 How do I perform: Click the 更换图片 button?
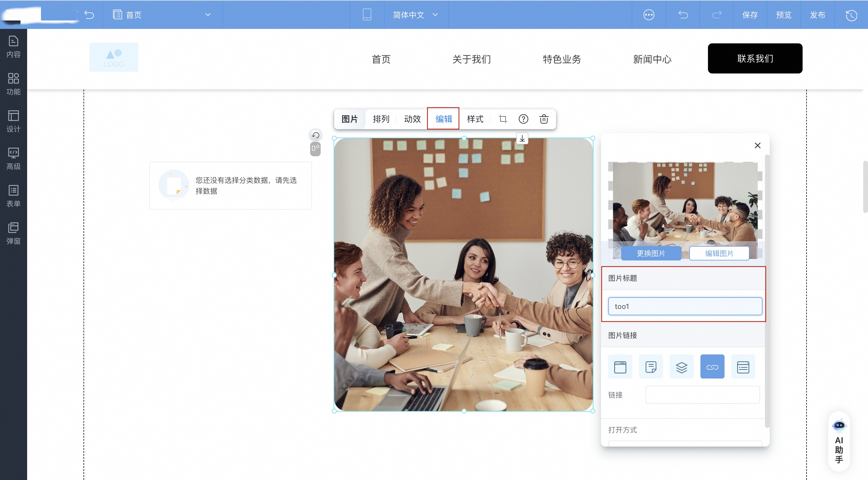(651, 253)
